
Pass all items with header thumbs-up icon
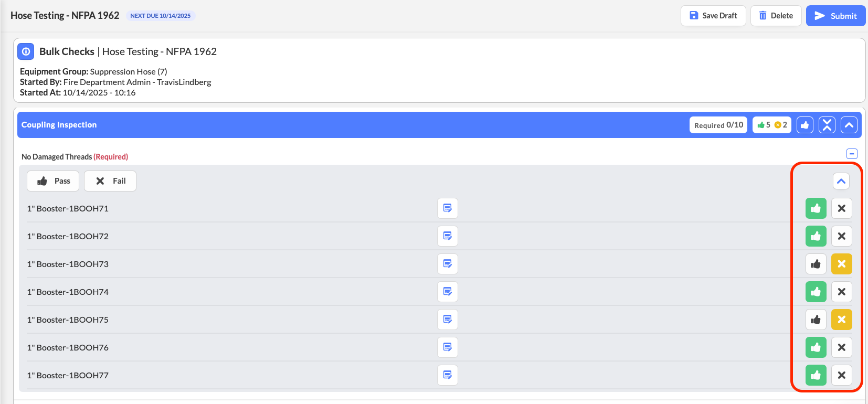805,125
